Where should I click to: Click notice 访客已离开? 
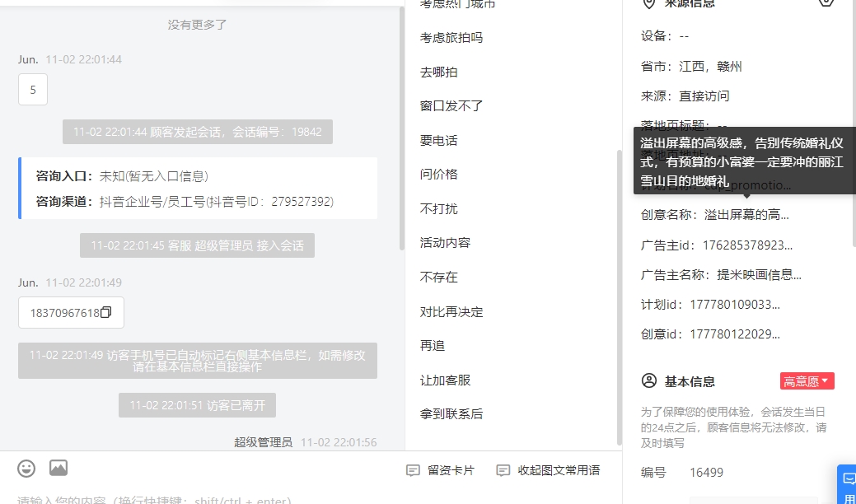(x=197, y=405)
